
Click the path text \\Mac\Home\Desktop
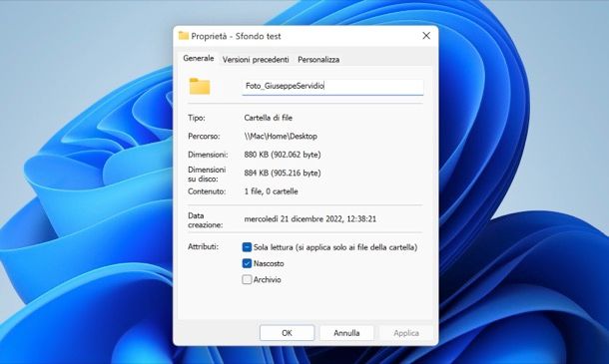[x=281, y=137]
